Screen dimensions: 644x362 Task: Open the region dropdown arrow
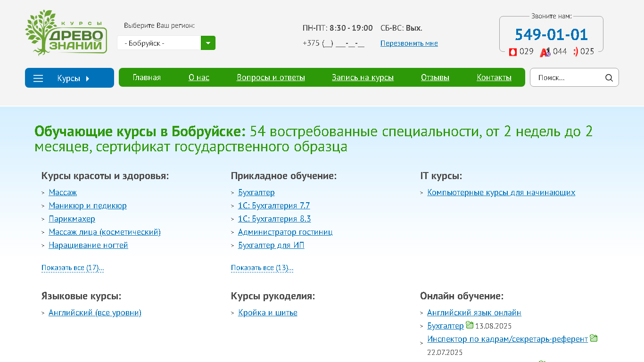[208, 43]
